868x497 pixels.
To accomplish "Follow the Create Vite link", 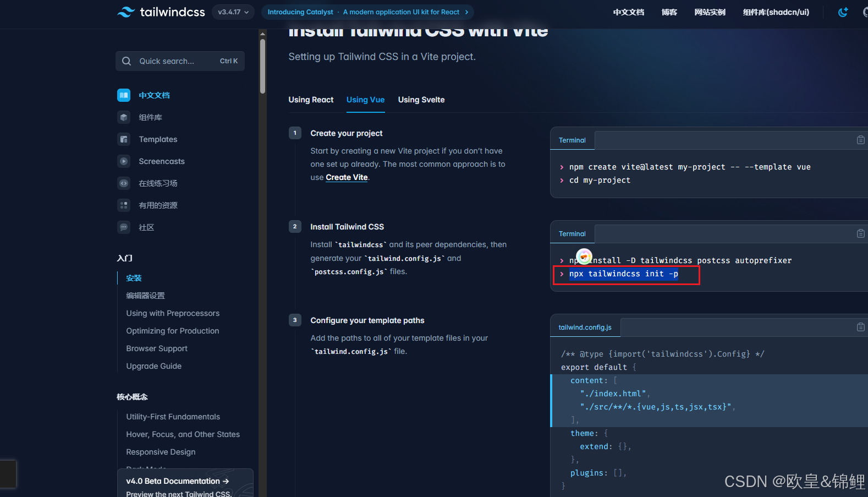I will 347,177.
